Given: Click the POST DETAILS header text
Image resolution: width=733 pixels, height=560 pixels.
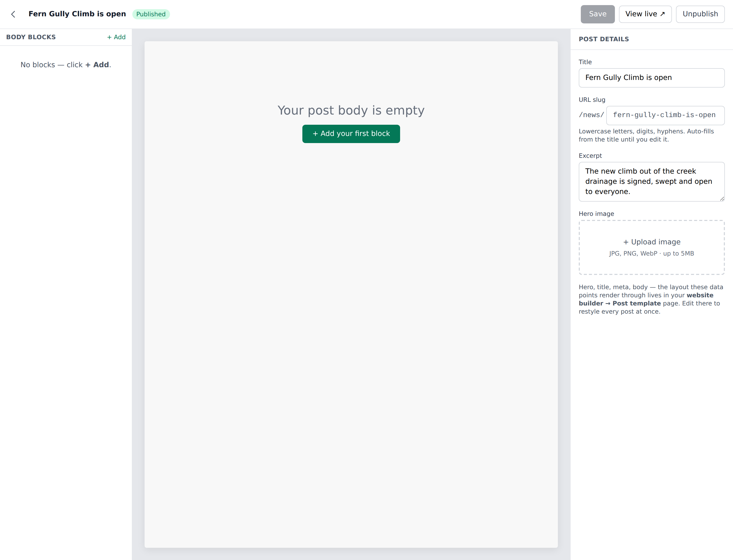Looking at the screenshot, I should pos(604,39).
